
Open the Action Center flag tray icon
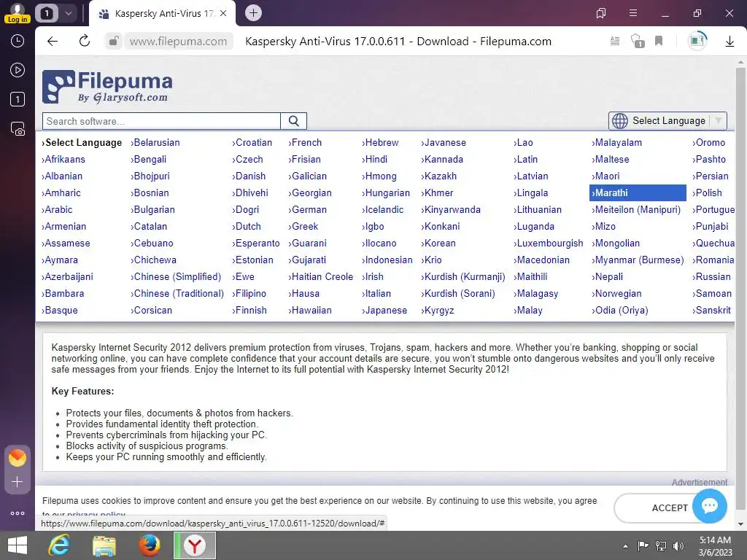coord(643,545)
